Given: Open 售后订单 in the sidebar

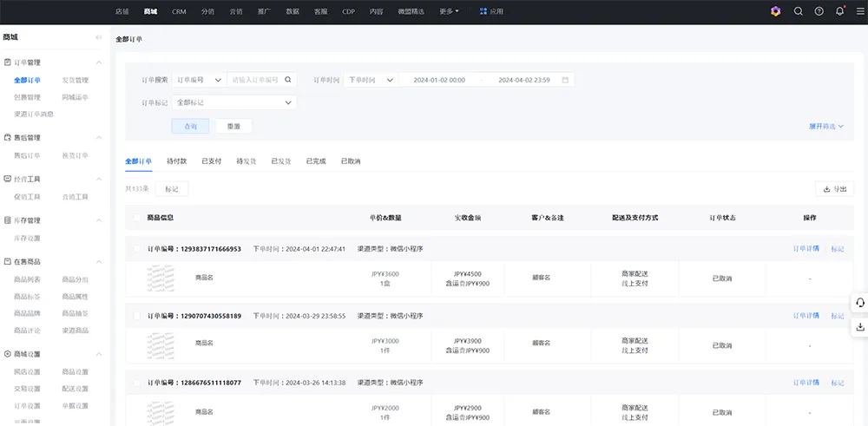Looking at the screenshot, I should tap(27, 155).
